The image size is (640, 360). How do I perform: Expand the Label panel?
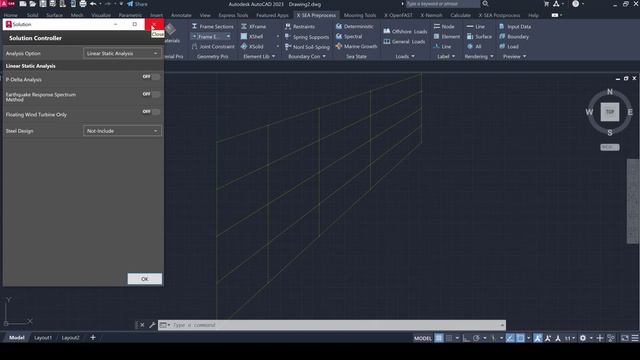446,57
